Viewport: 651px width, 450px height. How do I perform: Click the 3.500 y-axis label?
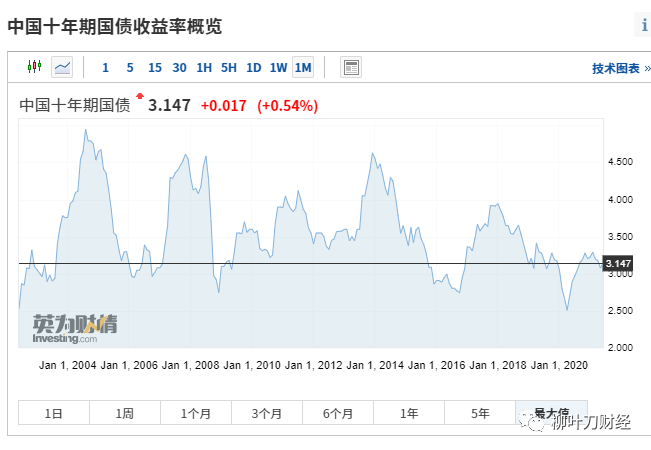tap(620, 237)
